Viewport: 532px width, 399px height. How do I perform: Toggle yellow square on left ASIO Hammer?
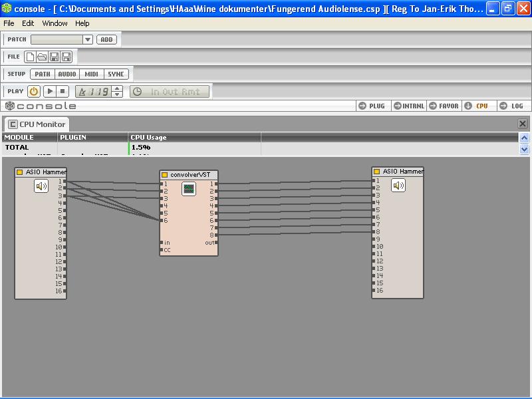pyautogui.click(x=20, y=172)
